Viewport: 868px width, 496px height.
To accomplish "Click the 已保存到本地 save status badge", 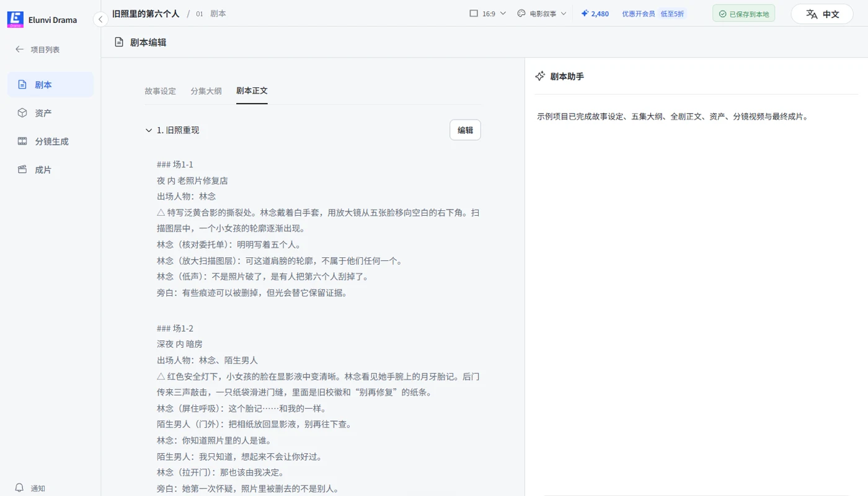I will tap(743, 14).
